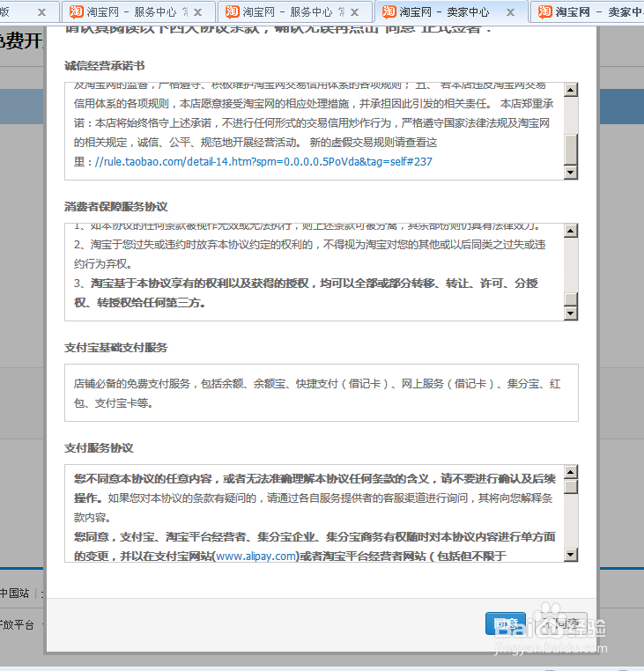Click the 支付宝基础支付服务 section heading
This screenshot has height=671, width=644.
click(x=116, y=348)
